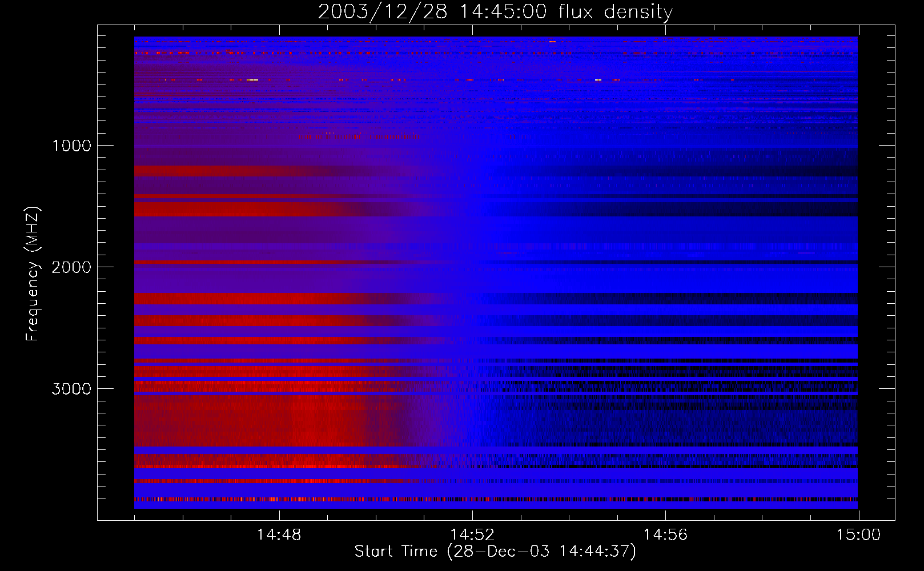The width and height of the screenshot is (924, 571).
Task: Click the 'Start Time (28-Dec-03 14:44:37)' x-axis label
Action: (x=495, y=552)
